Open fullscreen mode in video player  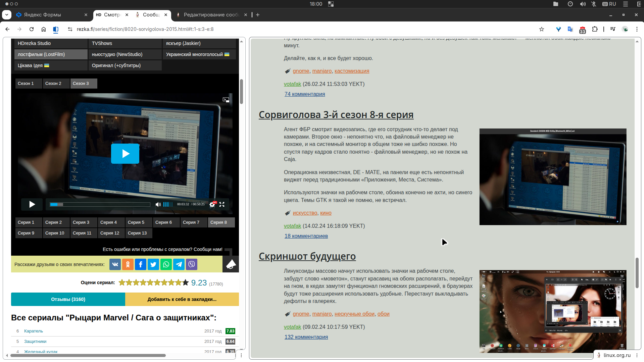coord(222,204)
